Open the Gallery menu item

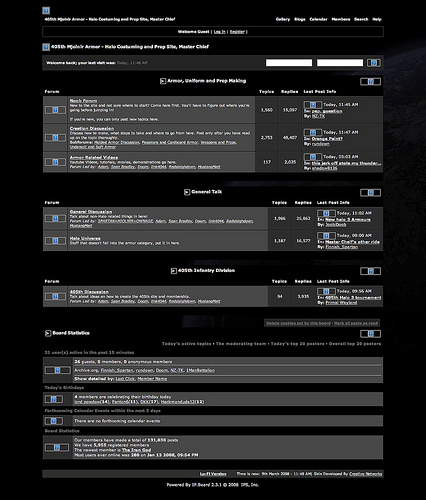(283, 19)
